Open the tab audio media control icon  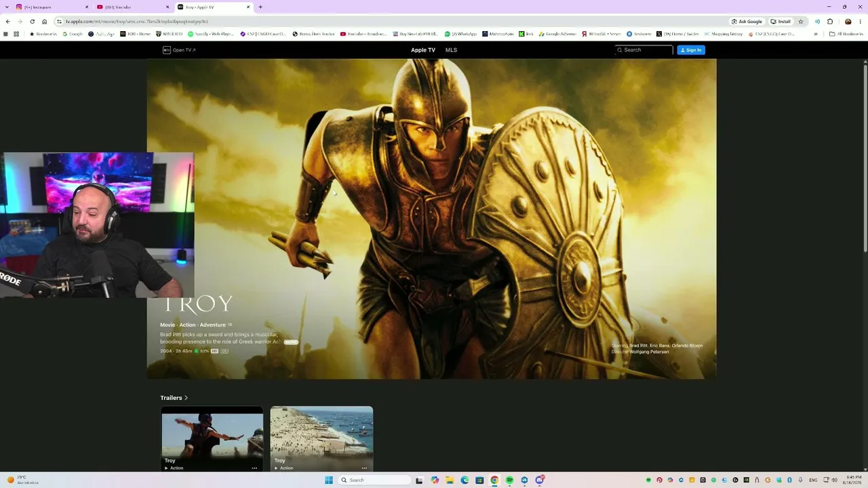817,22
